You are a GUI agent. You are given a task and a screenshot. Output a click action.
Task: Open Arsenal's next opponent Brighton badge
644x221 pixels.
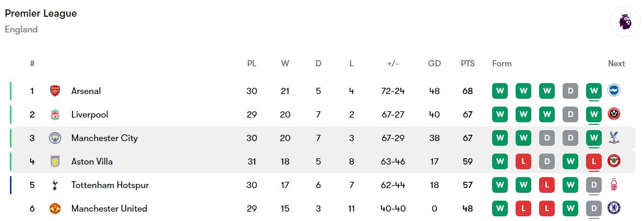[614, 91]
